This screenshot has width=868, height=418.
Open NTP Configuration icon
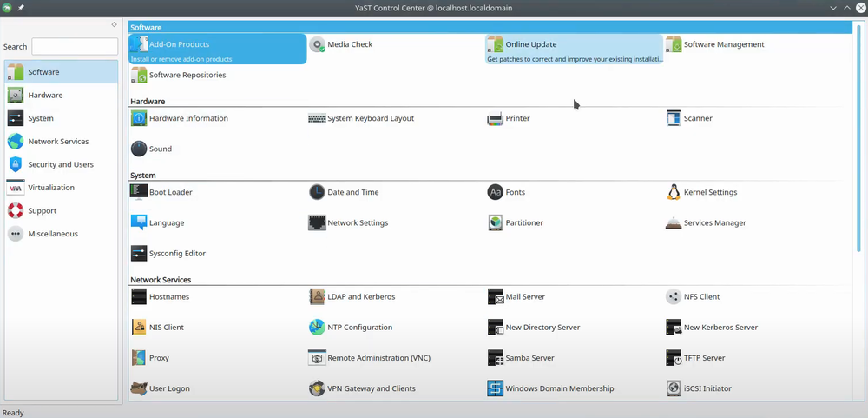(x=317, y=327)
